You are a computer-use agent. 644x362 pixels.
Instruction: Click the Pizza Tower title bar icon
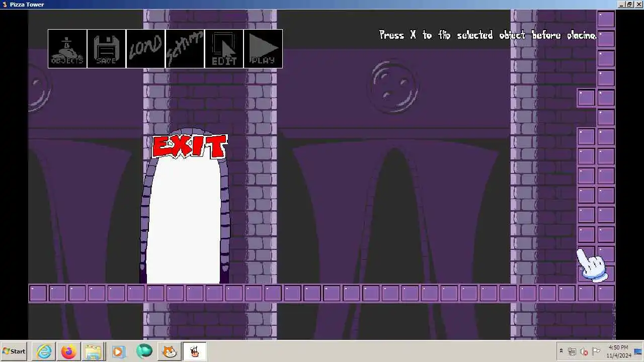click(x=5, y=5)
